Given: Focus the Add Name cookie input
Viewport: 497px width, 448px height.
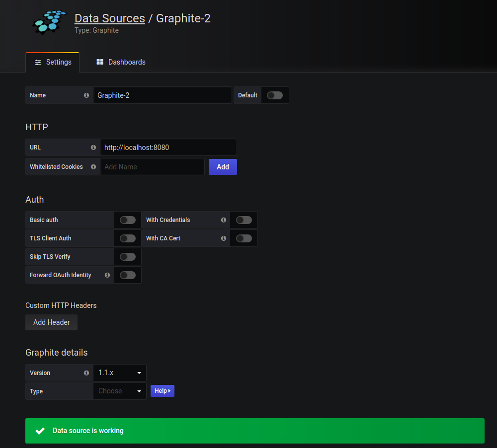Looking at the screenshot, I should pyautogui.click(x=152, y=167).
